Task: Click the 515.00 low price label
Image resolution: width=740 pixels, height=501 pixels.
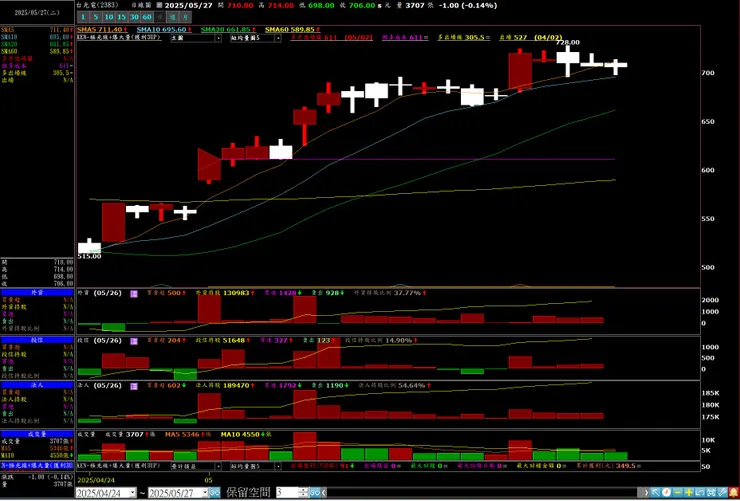Action: coord(89,257)
